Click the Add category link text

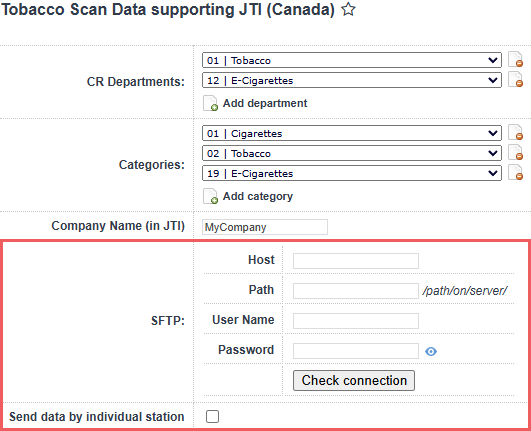pyautogui.click(x=258, y=196)
